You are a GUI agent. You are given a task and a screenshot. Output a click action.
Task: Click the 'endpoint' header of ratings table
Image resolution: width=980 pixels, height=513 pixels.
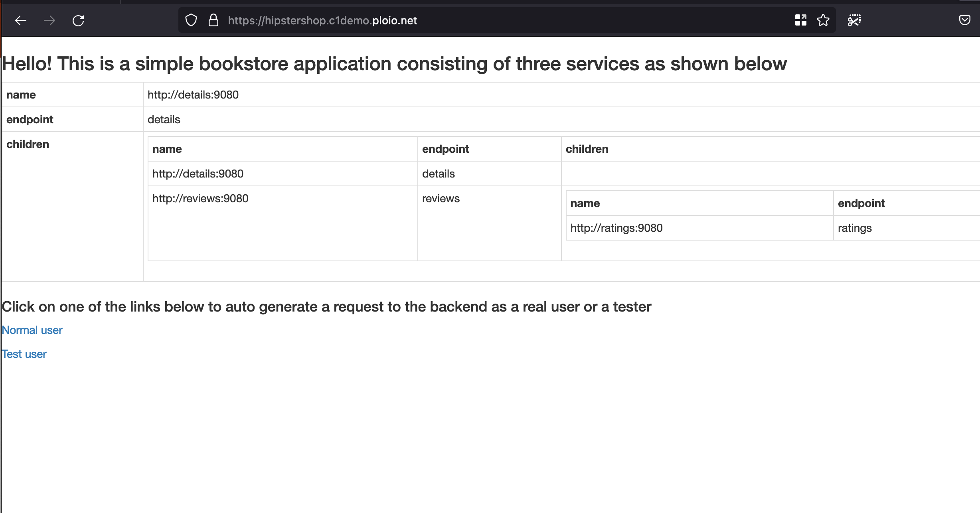[x=861, y=203]
